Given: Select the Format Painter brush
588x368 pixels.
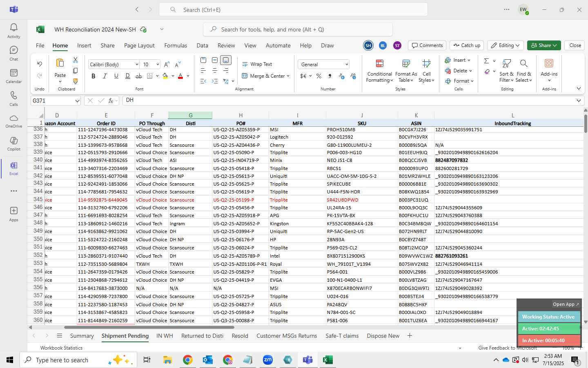Looking at the screenshot, I should pos(76,81).
